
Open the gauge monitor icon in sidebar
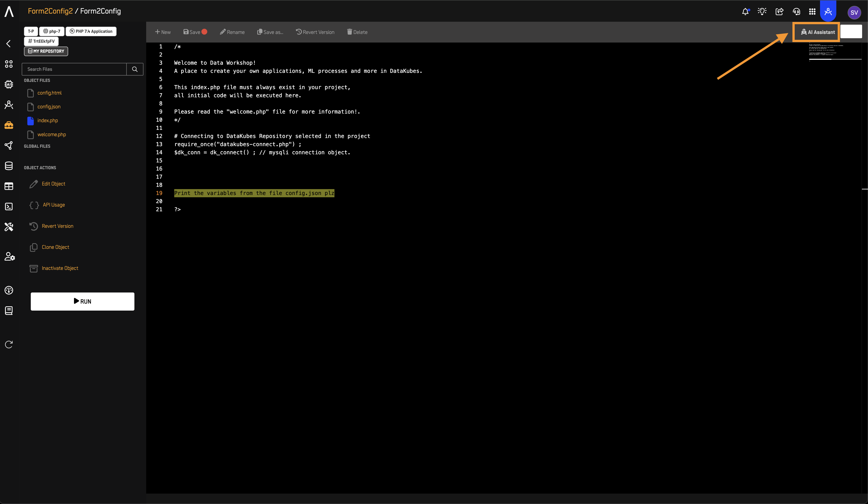point(9,290)
